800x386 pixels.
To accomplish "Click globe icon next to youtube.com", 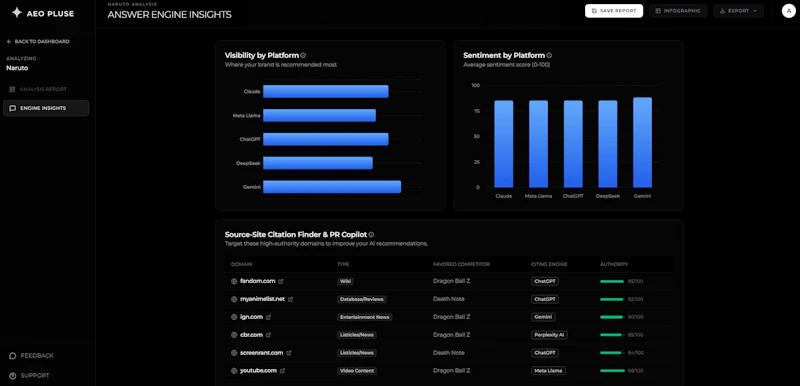I will (234, 371).
